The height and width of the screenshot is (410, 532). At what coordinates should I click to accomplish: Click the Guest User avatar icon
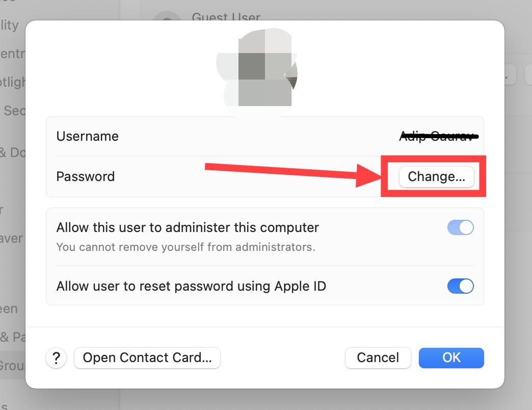point(167,16)
